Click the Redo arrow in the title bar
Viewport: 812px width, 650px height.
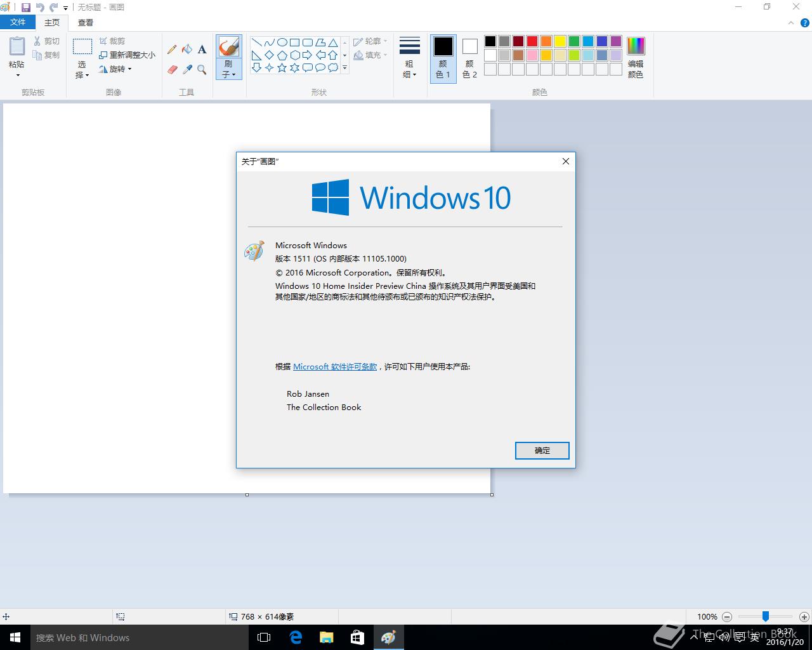tap(54, 8)
